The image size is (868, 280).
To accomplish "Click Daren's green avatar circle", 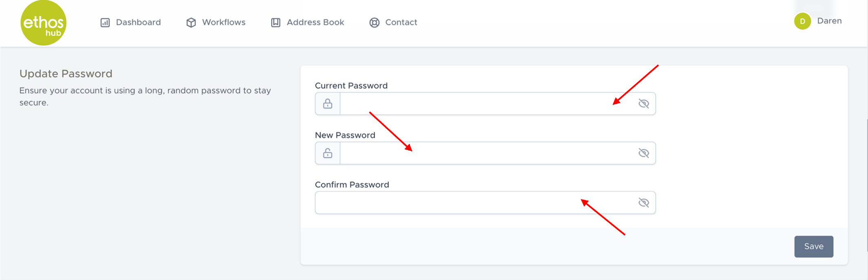I will click(x=802, y=21).
